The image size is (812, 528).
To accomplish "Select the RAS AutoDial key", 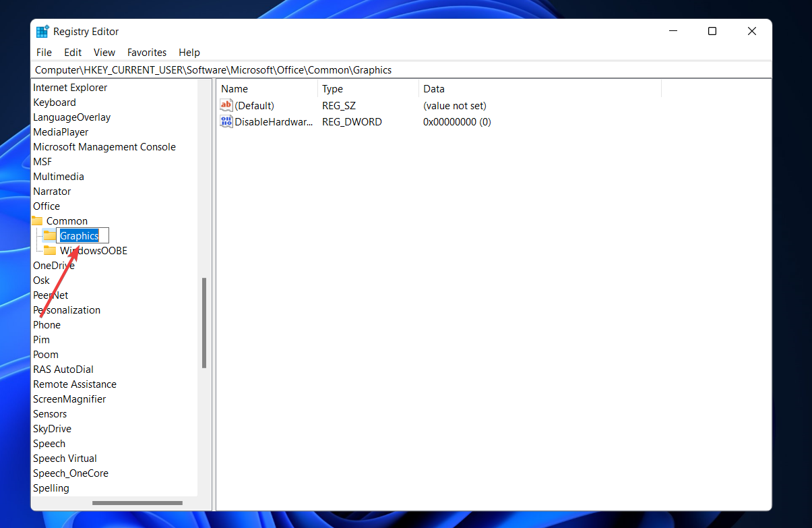I will [x=63, y=370].
